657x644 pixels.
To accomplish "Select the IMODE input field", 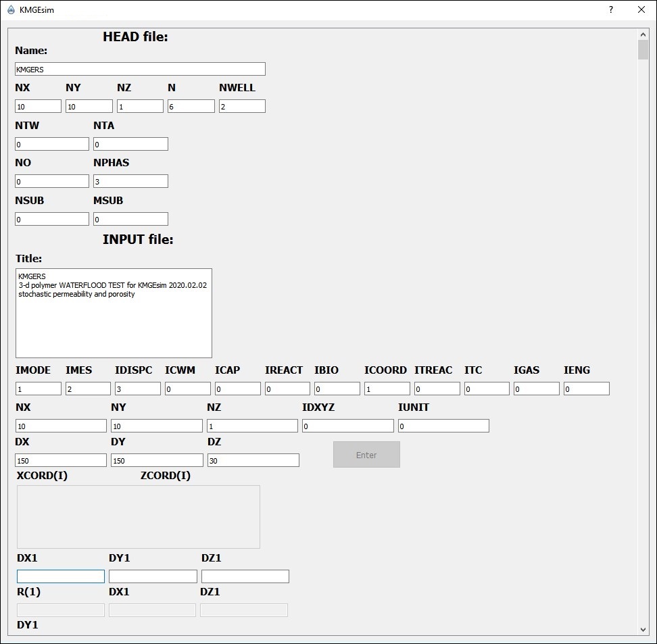I will [x=39, y=389].
